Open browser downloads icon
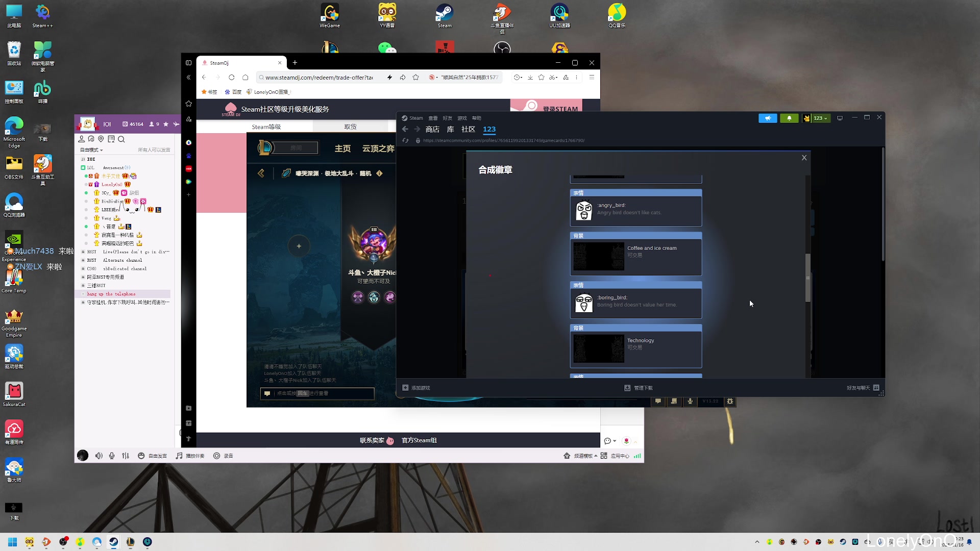The image size is (980, 551). pyautogui.click(x=530, y=78)
